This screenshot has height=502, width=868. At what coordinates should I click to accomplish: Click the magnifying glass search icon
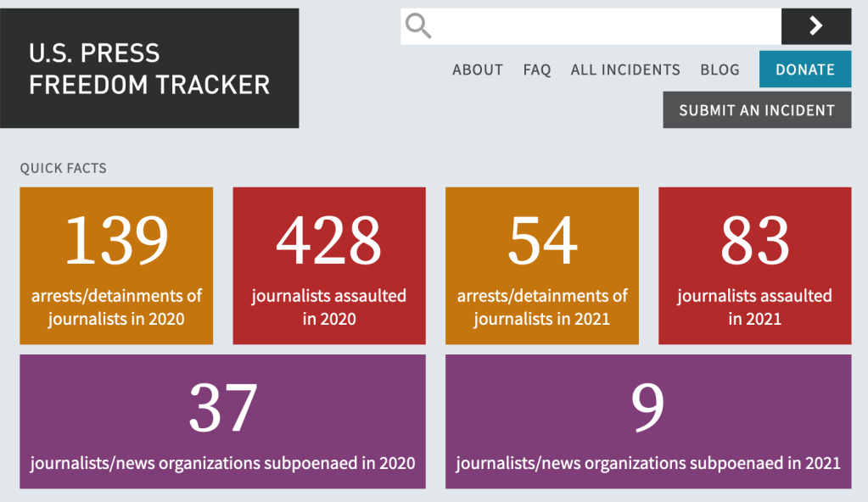click(x=418, y=26)
